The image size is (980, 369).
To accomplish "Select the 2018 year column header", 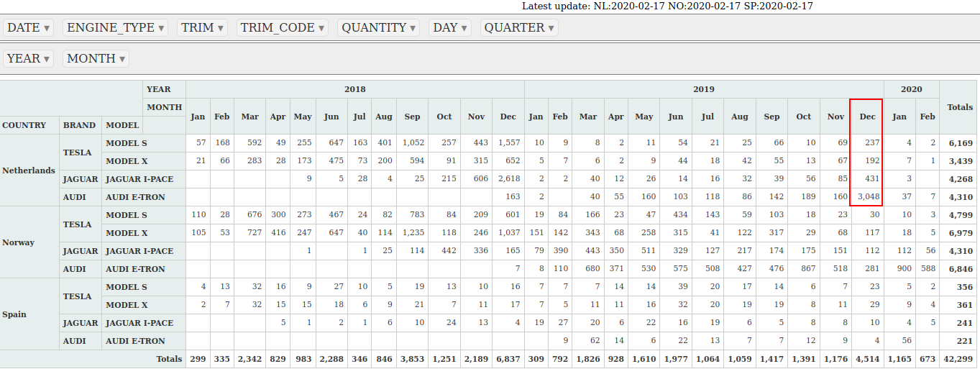I will pos(354,89).
